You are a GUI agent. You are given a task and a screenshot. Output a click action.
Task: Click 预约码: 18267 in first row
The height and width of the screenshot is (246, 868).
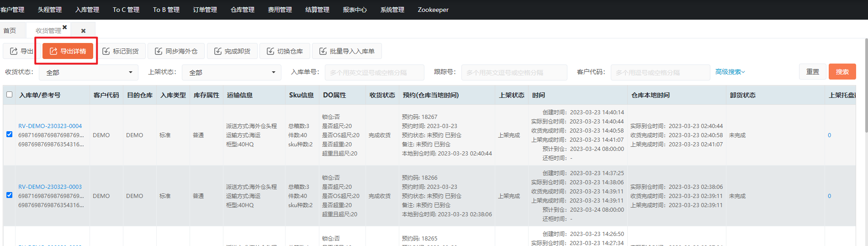420,117
